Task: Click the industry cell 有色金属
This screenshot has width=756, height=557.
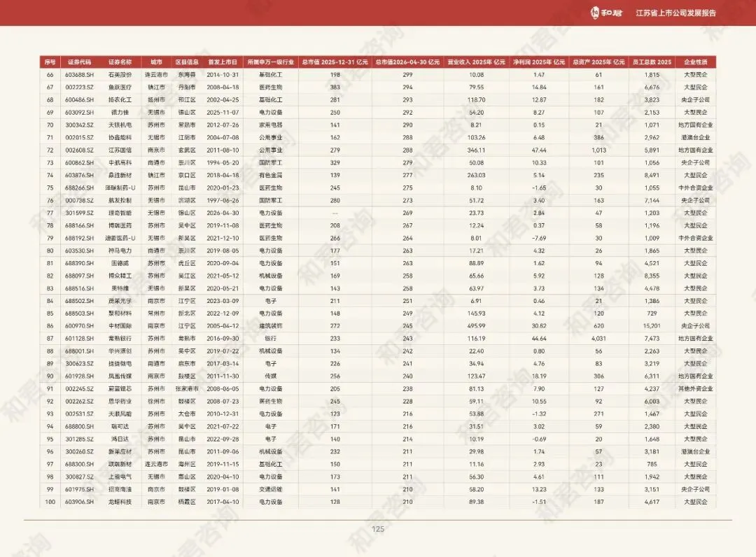Action: tap(270, 176)
